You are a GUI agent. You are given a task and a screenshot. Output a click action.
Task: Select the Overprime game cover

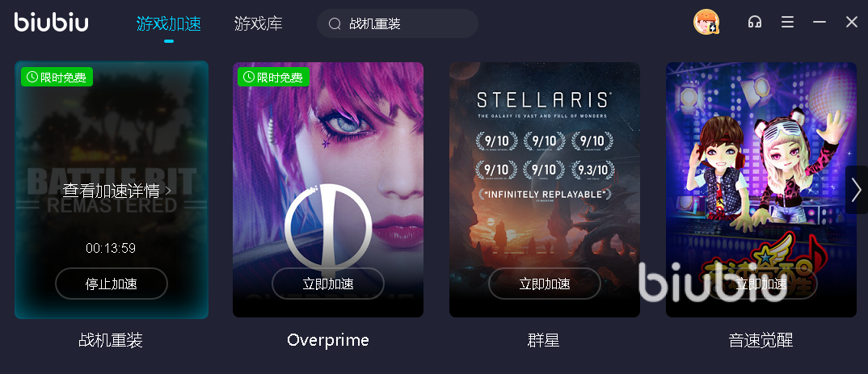(327, 190)
